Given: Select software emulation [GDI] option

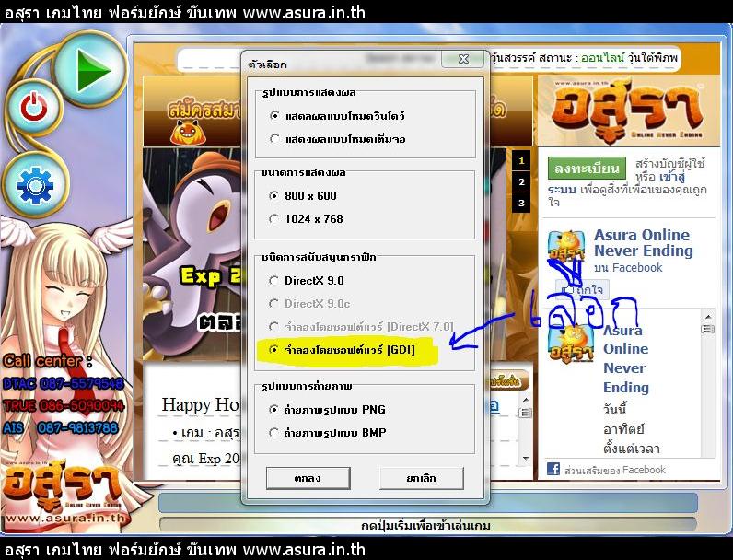Looking at the screenshot, I should click(x=273, y=349).
